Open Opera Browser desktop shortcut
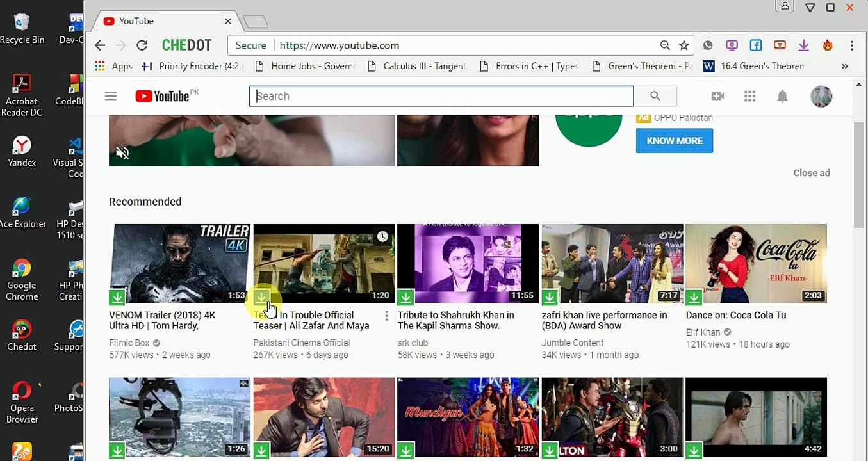The width and height of the screenshot is (868, 461). click(22, 402)
